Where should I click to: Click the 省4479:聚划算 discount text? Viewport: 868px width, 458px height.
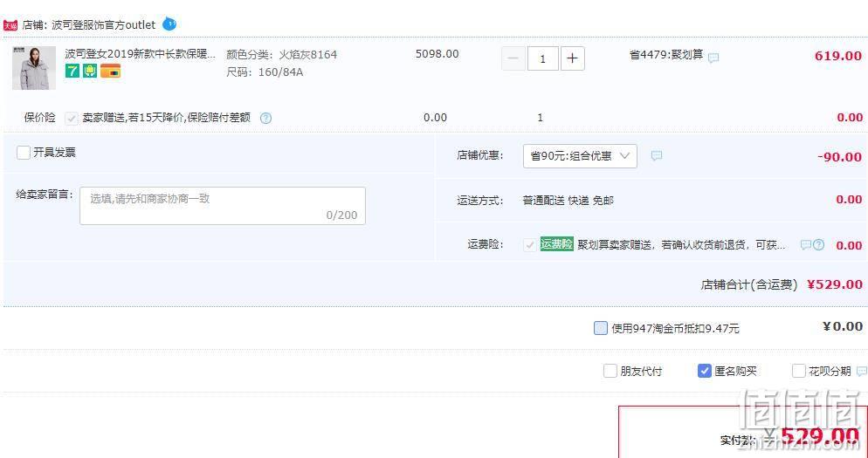666,55
